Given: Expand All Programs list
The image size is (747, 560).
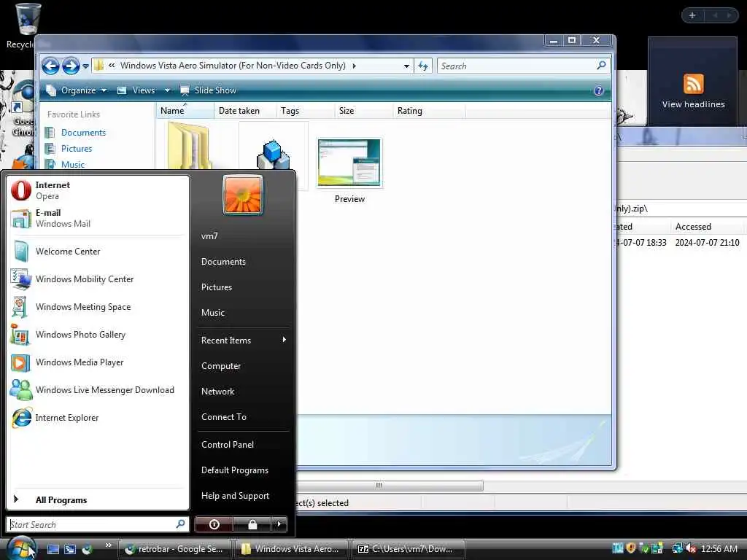Looking at the screenshot, I should point(98,500).
